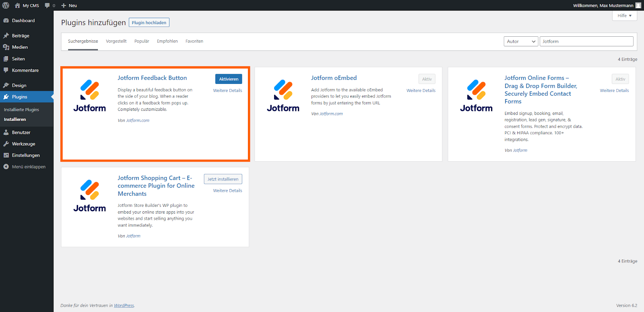
Task: Open Weitere Details for Jotform Feedback Button
Action: point(228,91)
